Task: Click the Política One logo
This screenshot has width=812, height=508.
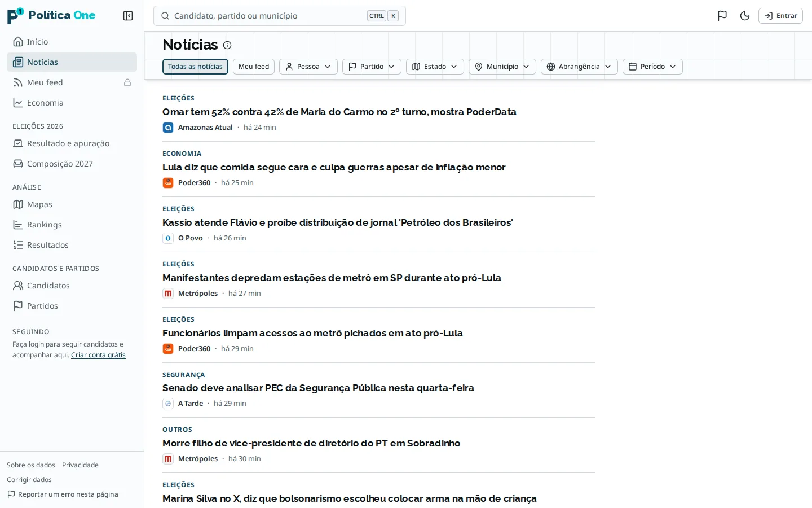Action: (51, 16)
